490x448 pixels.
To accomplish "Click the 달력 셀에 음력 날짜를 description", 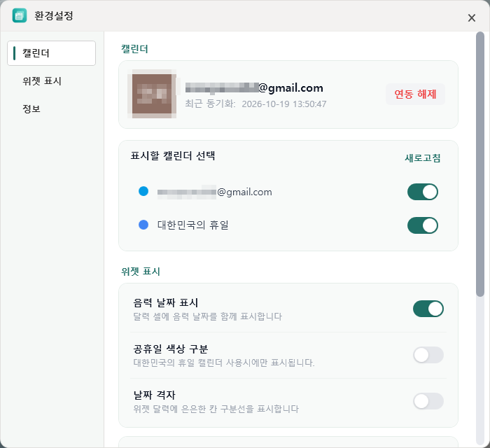I will [207, 316].
